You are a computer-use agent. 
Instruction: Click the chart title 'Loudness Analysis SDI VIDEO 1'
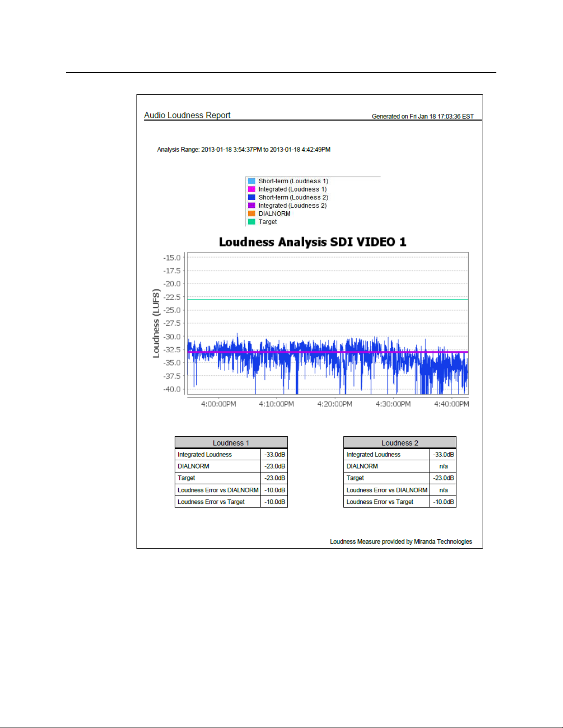313,242
